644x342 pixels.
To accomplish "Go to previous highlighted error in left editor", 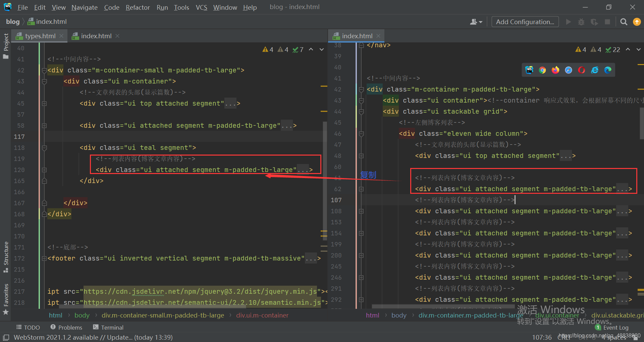I will pos(311,50).
